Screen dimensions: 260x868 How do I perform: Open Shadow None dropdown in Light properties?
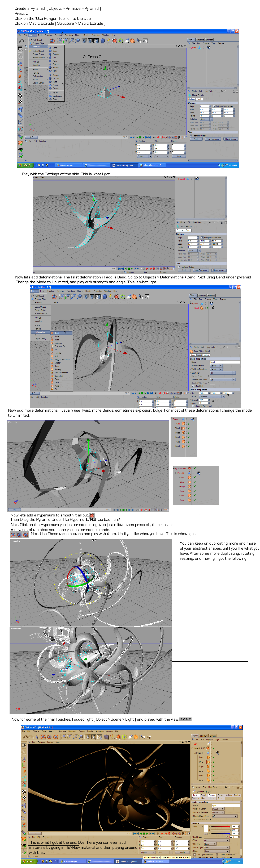coord(210,844)
